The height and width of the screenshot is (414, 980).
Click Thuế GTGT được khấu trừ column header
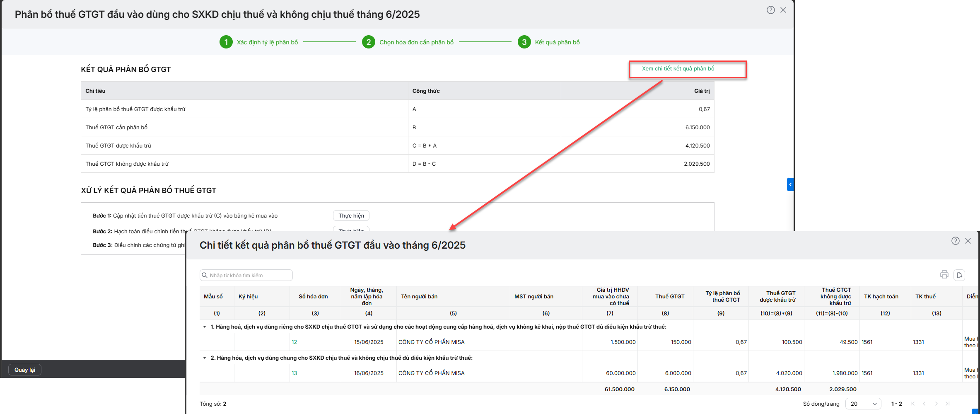coord(776,296)
